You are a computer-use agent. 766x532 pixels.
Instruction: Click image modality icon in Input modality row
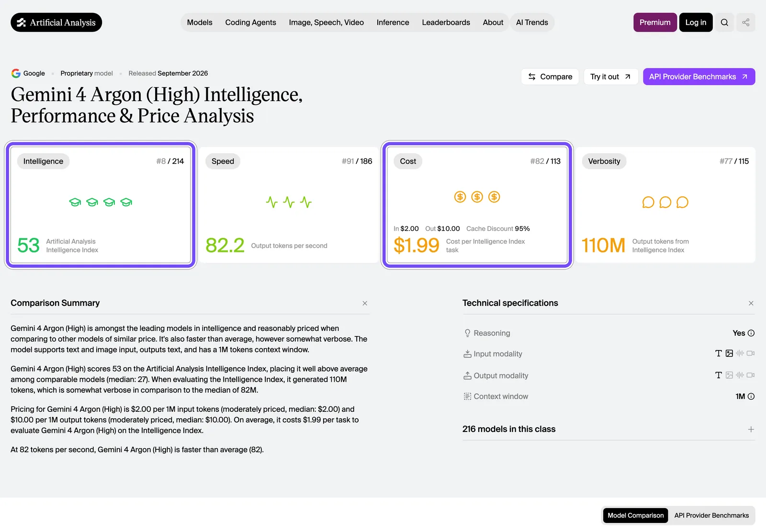click(729, 353)
